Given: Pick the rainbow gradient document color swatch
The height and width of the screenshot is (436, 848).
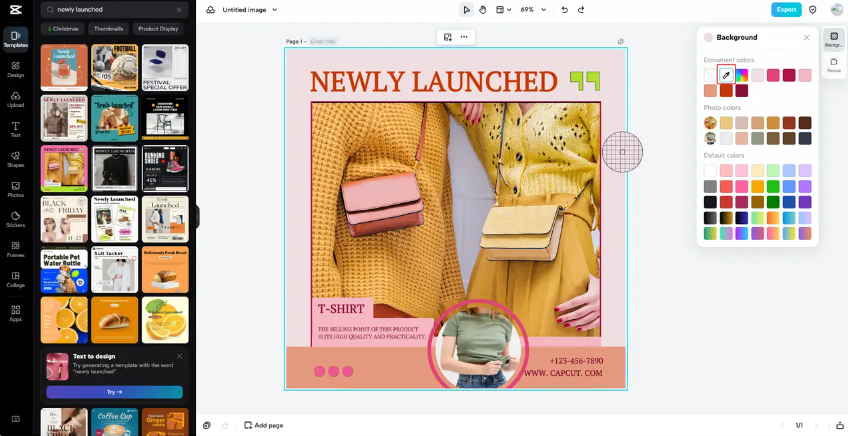Looking at the screenshot, I should coord(741,75).
